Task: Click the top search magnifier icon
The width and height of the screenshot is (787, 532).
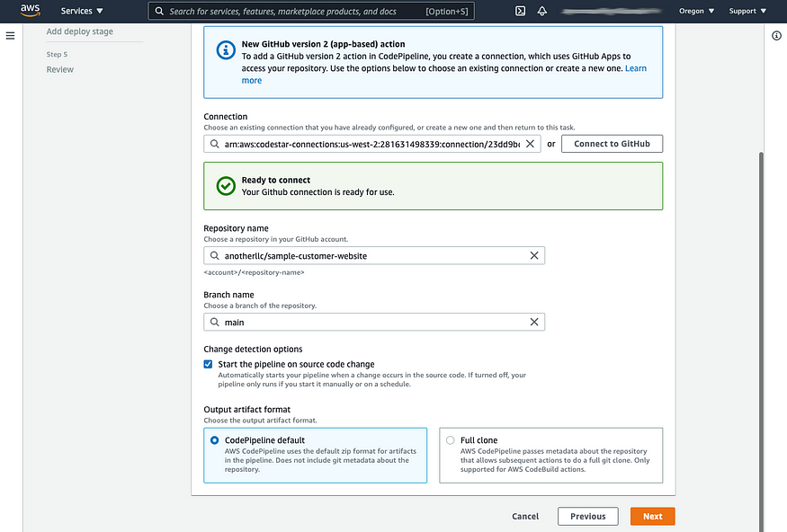Action: click(159, 11)
